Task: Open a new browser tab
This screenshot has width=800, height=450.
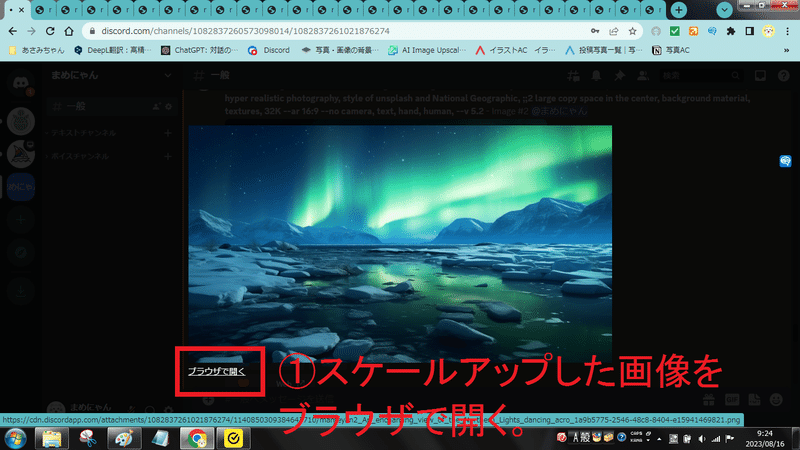Action: pyautogui.click(x=679, y=10)
